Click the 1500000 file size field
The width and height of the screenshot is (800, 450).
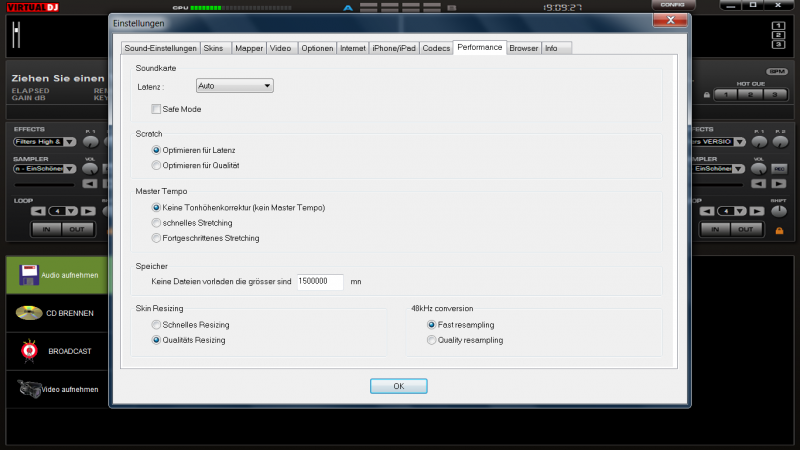320,282
